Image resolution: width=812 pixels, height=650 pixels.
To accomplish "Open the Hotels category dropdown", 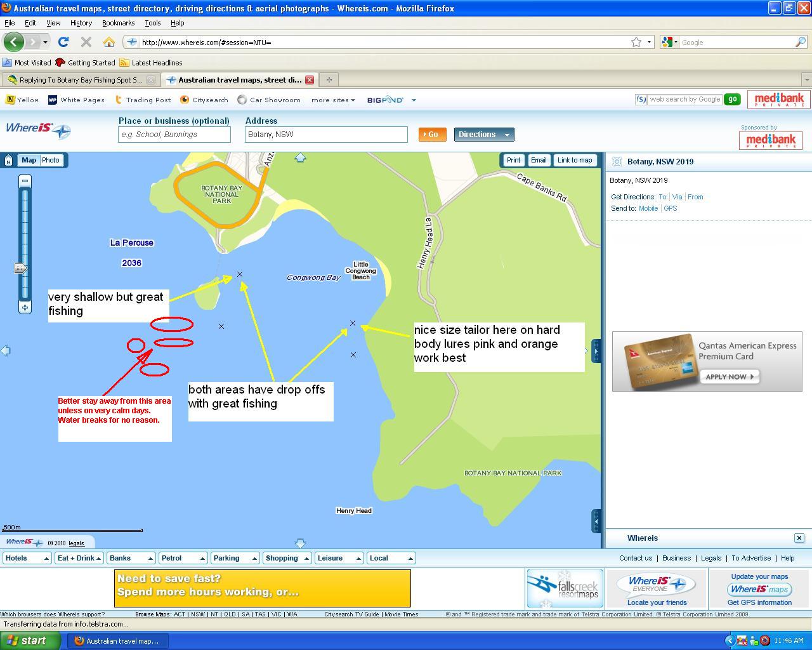I will coord(27,558).
